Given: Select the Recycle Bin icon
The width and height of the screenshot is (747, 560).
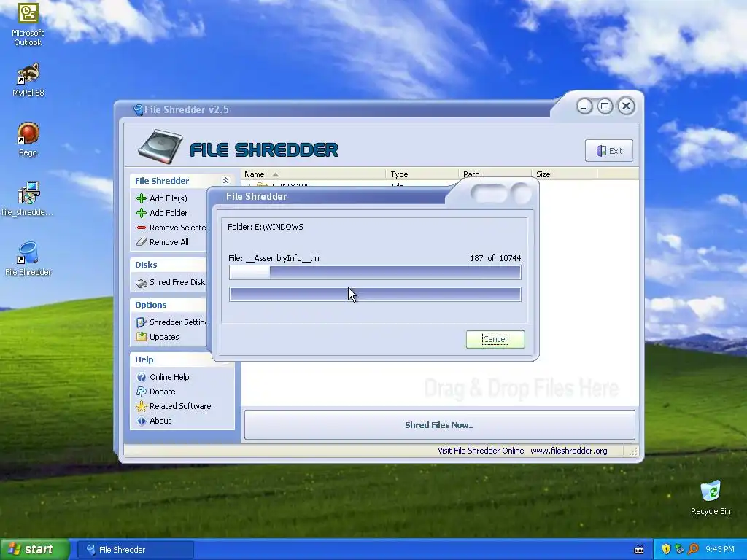Looking at the screenshot, I should (711, 498).
